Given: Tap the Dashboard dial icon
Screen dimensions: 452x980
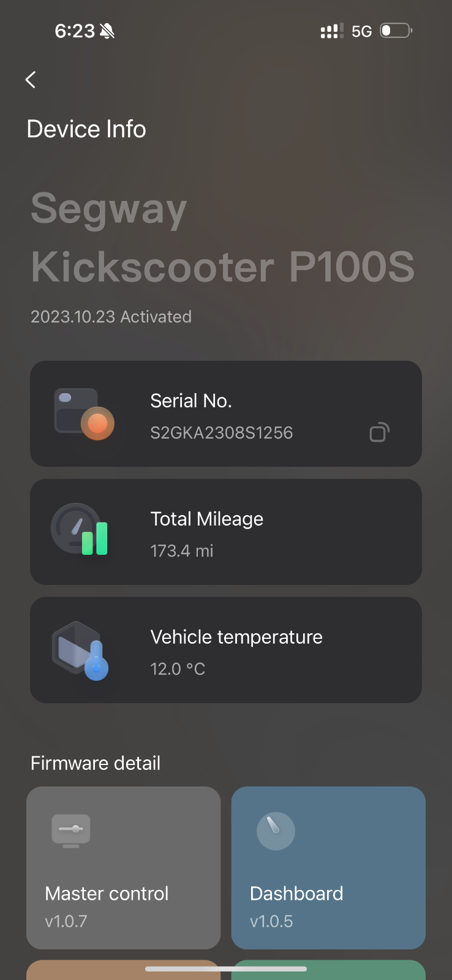Looking at the screenshot, I should [276, 831].
